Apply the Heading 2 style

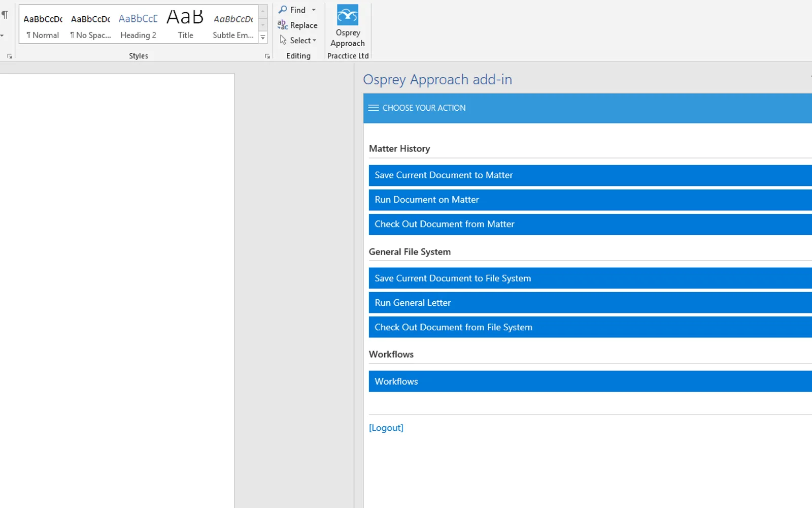tap(138, 24)
